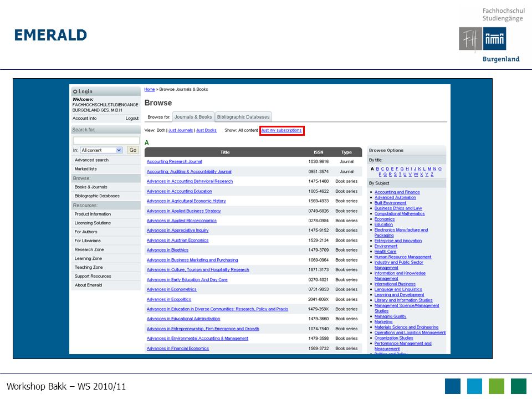This screenshot has width=532, height=399.
Task: Browse subject Organization Studies
Action: (x=393, y=338)
